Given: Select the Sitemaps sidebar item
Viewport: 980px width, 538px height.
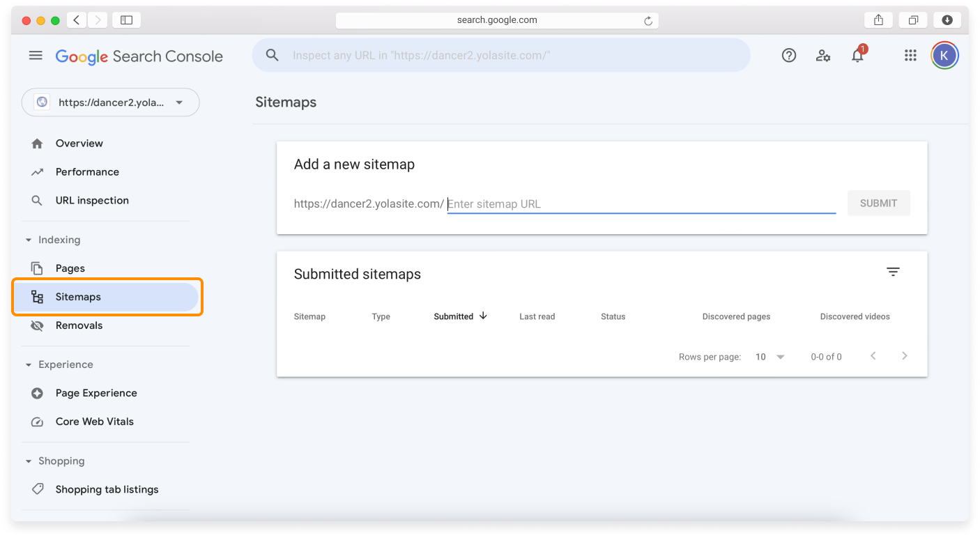Looking at the screenshot, I should coord(78,296).
